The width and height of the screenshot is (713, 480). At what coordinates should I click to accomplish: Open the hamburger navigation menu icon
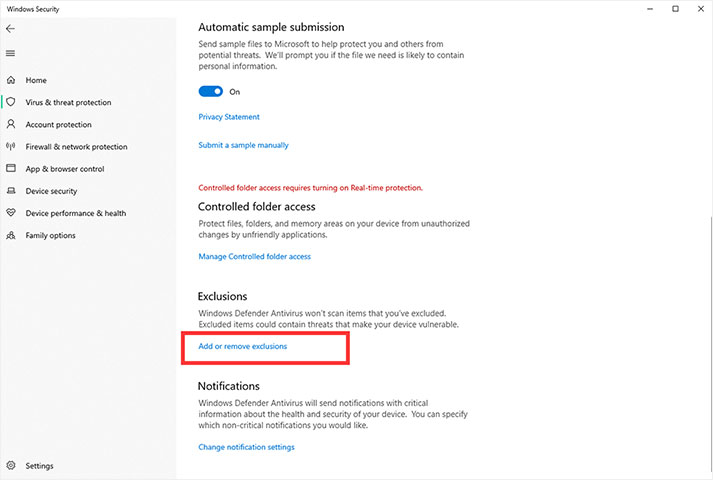10,53
